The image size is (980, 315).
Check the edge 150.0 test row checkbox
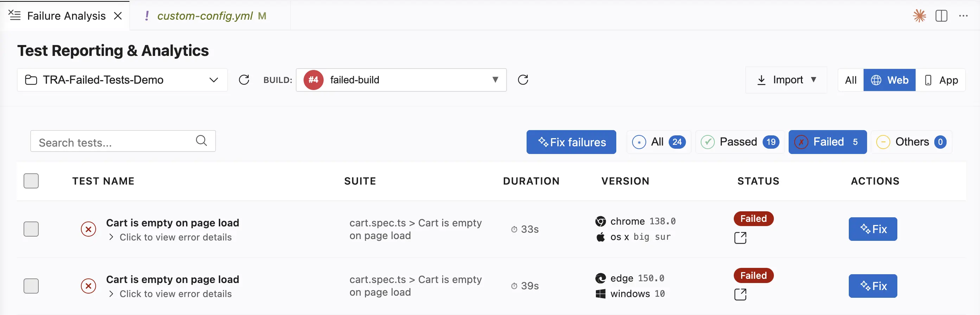31,286
